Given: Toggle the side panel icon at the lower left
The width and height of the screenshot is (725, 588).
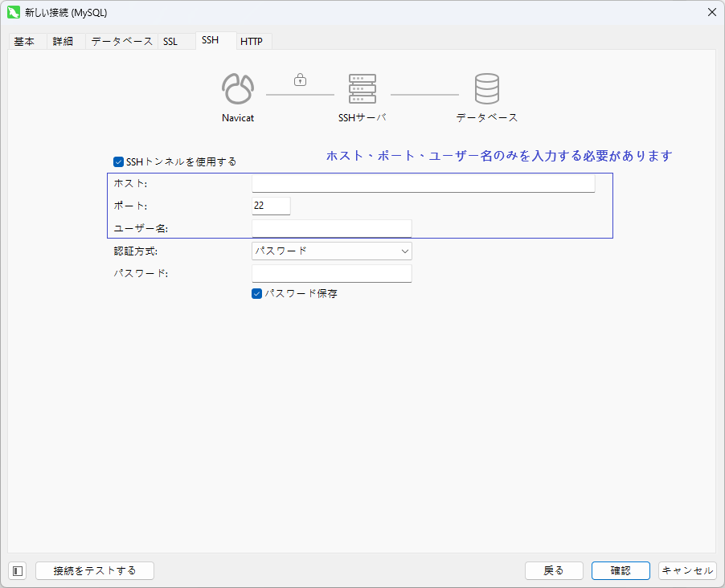Looking at the screenshot, I should click(18, 571).
